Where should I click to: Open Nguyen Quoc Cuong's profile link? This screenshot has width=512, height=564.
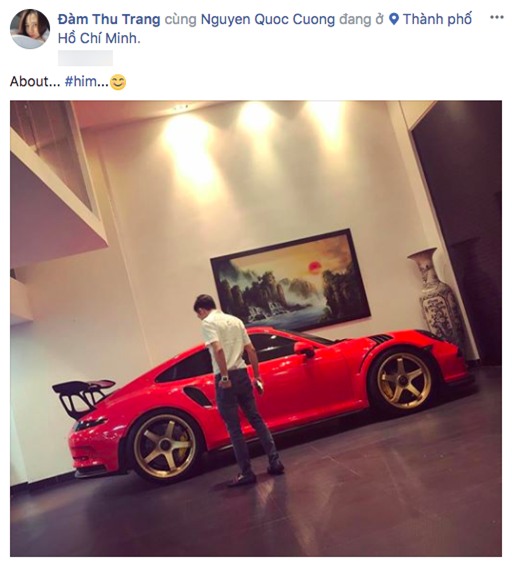[x=268, y=19]
